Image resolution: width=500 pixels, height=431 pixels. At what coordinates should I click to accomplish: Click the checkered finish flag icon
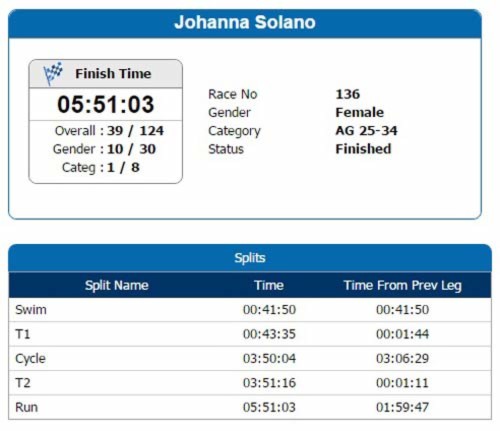pyautogui.click(x=53, y=73)
